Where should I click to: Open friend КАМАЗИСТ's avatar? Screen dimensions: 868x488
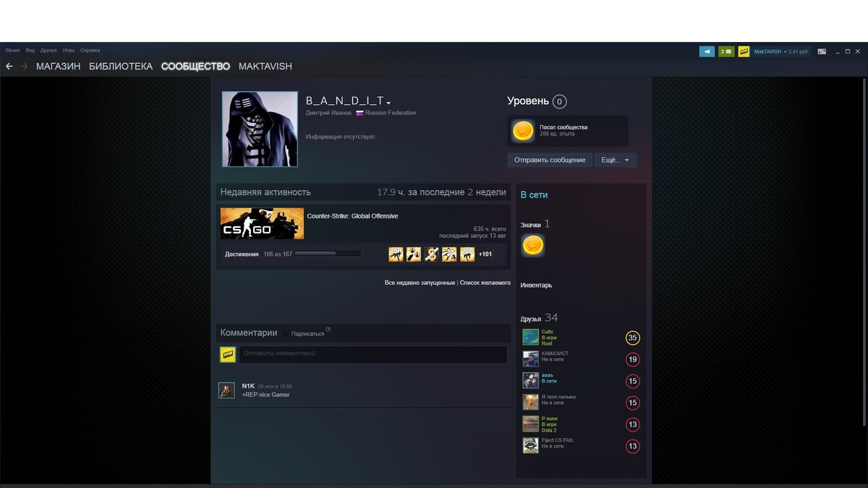click(531, 359)
